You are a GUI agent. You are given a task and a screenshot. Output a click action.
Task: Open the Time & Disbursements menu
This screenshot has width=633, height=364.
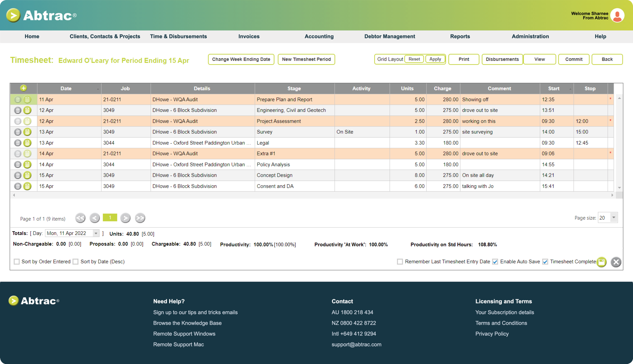pyautogui.click(x=179, y=36)
